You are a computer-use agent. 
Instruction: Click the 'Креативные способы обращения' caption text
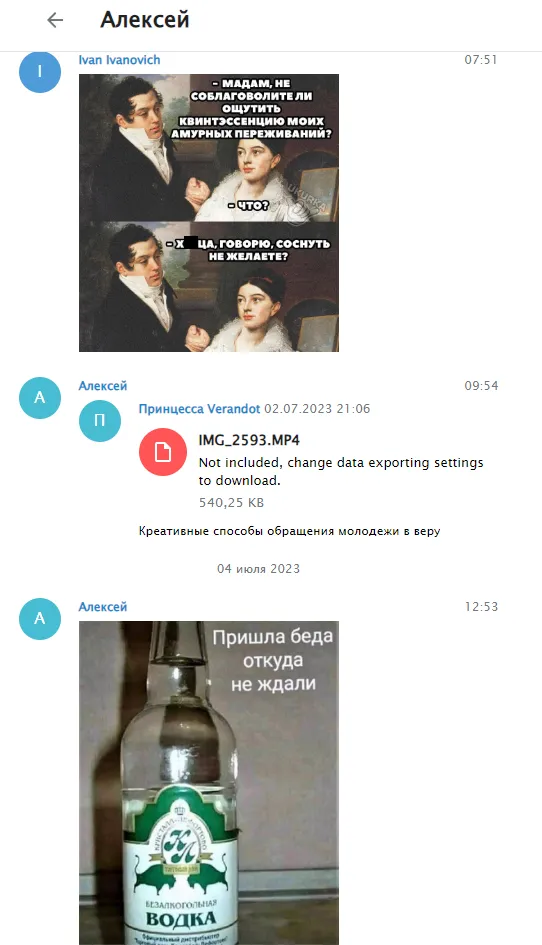pyautogui.click(x=289, y=532)
